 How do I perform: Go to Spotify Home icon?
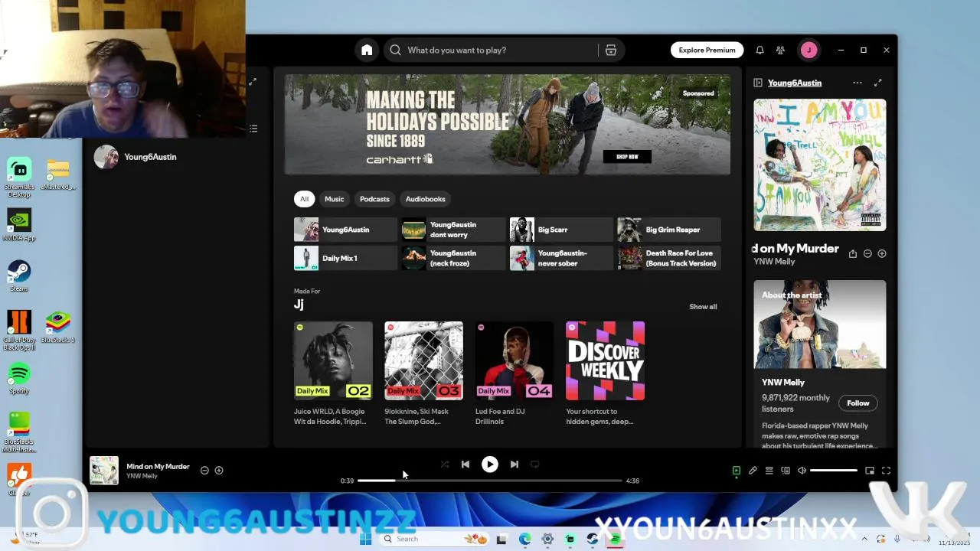tap(367, 50)
